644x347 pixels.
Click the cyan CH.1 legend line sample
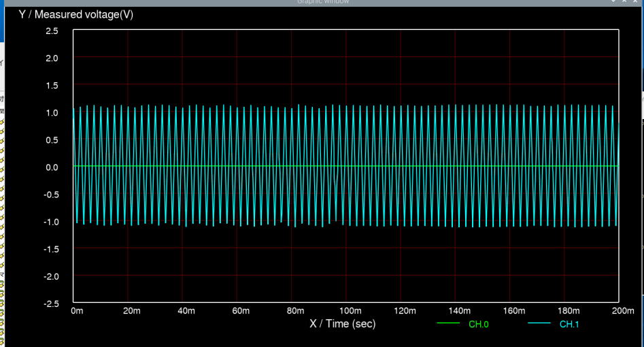click(539, 323)
